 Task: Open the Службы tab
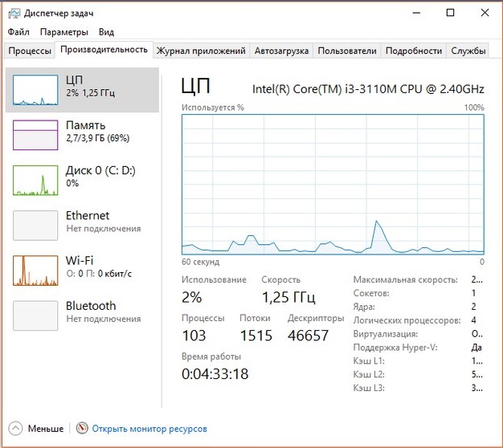coord(468,51)
